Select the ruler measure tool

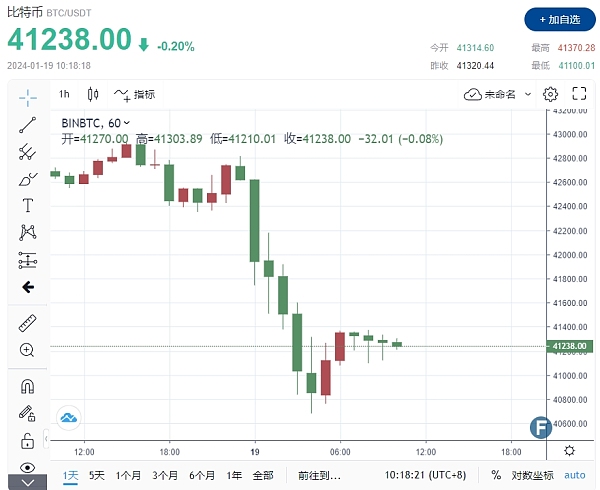pos(27,324)
